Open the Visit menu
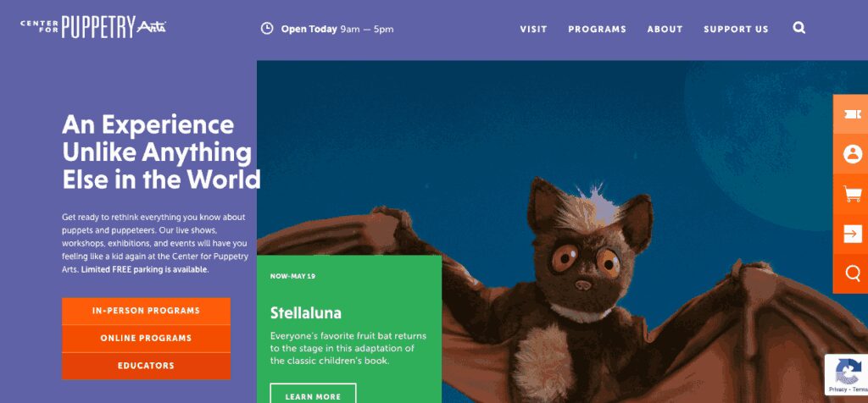The width and height of the screenshot is (868, 403). 533,30
